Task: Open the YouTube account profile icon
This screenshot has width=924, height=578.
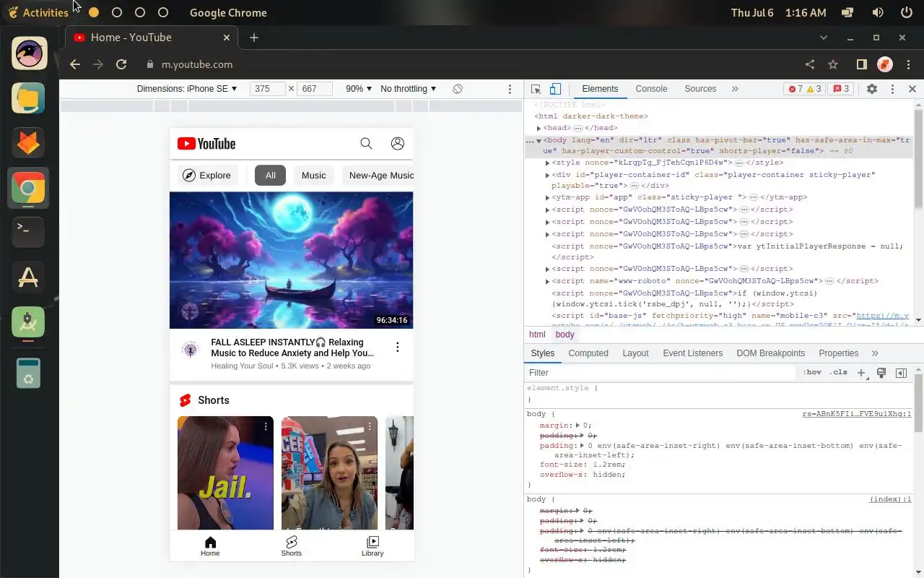Action: (398, 144)
